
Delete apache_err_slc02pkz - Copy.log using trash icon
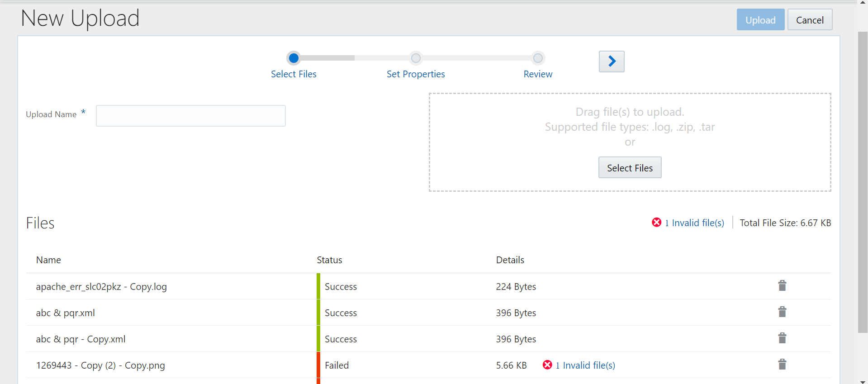[782, 286]
